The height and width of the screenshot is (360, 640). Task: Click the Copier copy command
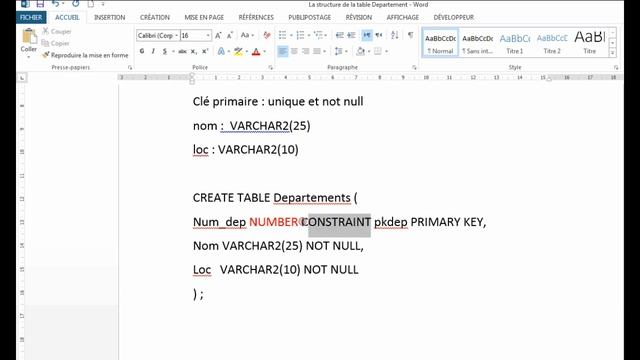56,43
